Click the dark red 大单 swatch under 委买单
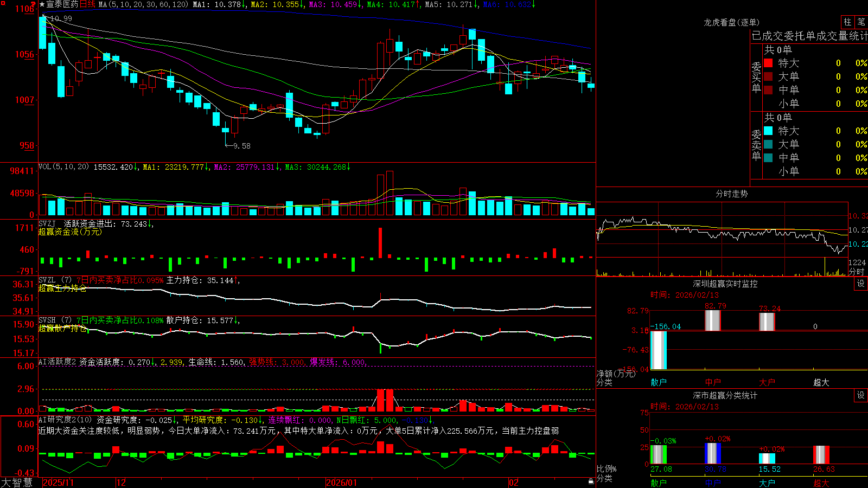The width and height of the screenshot is (868, 488). pos(768,76)
